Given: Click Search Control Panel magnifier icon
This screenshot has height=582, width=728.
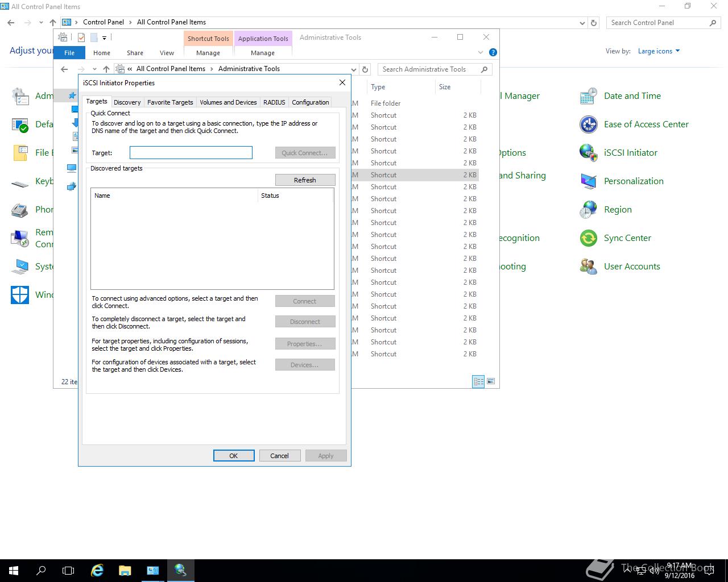Looking at the screenshot, I should click(x=713, y=23).
